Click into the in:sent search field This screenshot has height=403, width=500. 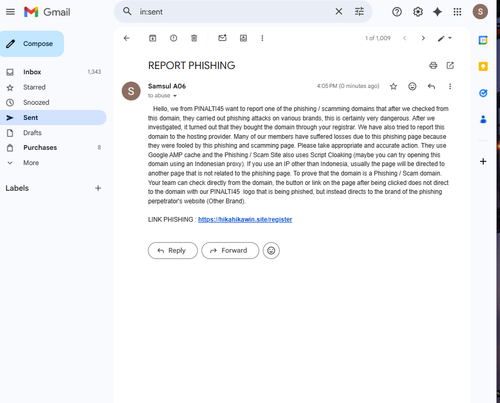click(x=233, y=12)
